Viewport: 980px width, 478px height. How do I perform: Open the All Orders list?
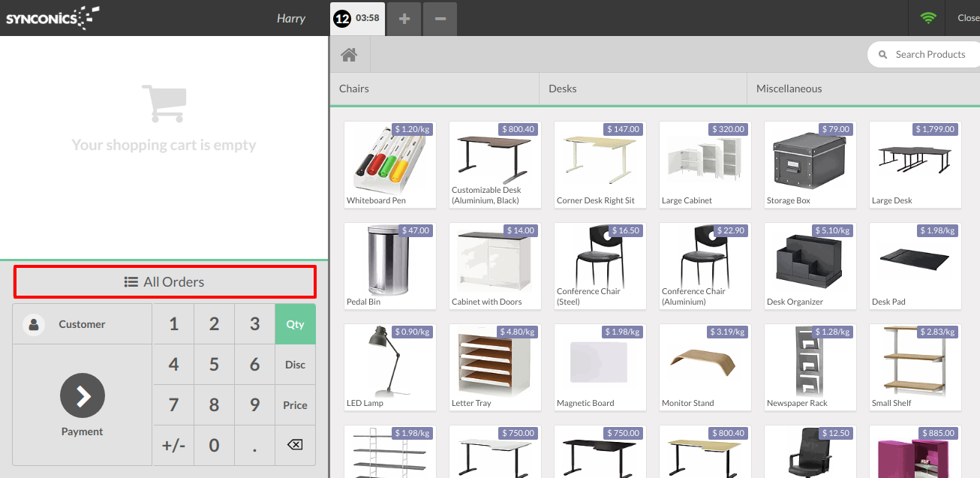tap(164, 282)
